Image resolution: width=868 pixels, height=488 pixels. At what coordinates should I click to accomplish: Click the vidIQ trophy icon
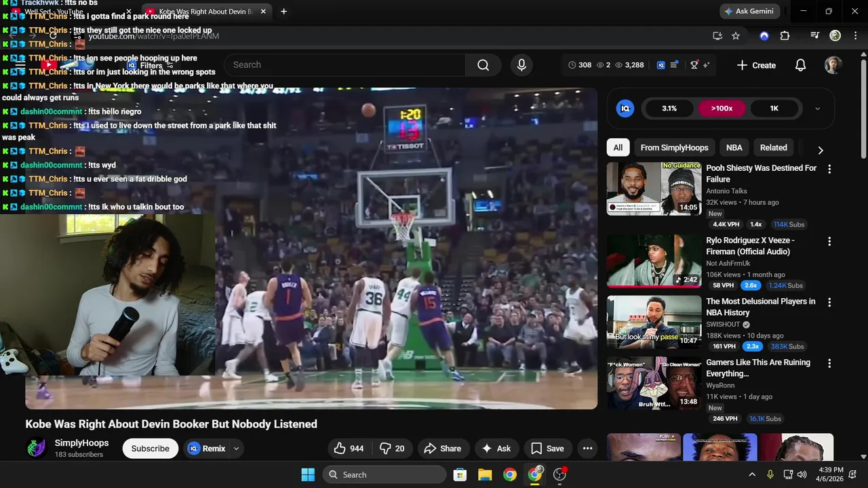point(694,65)
